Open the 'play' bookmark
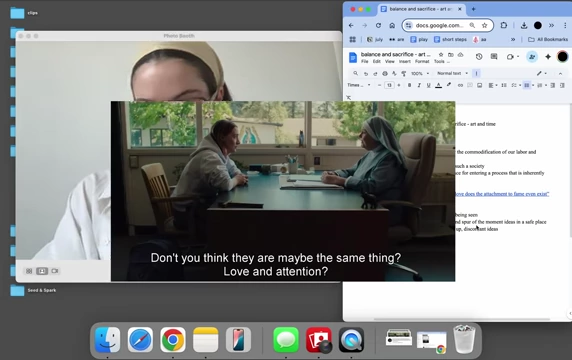The width and height of the screenshot is (572, 360). point(419,39)
